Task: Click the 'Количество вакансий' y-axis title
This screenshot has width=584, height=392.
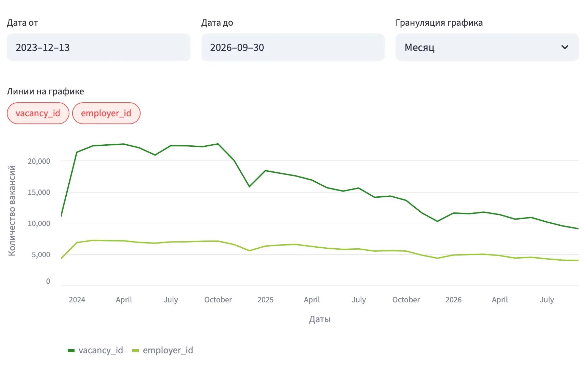Action: [12, 211]
